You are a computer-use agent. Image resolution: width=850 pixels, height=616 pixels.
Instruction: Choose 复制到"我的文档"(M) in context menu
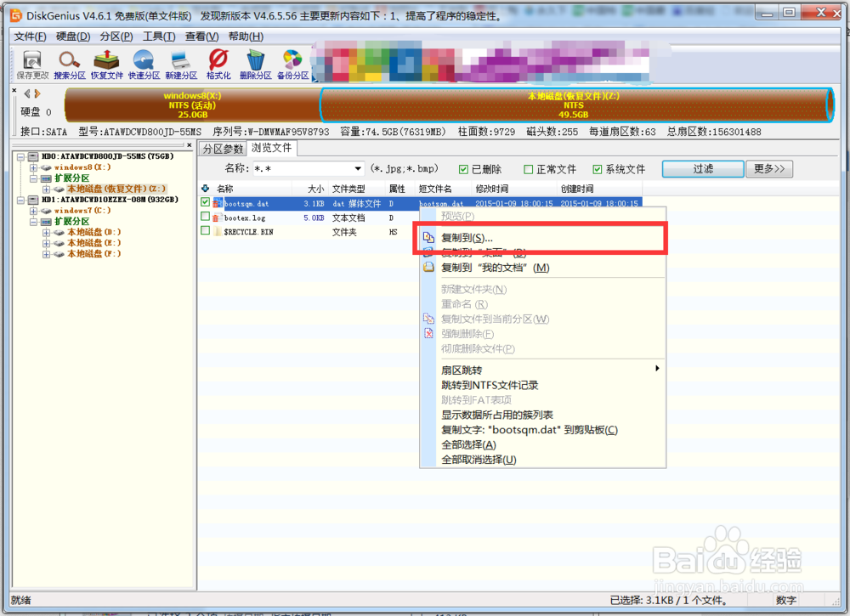click(543, 267)
